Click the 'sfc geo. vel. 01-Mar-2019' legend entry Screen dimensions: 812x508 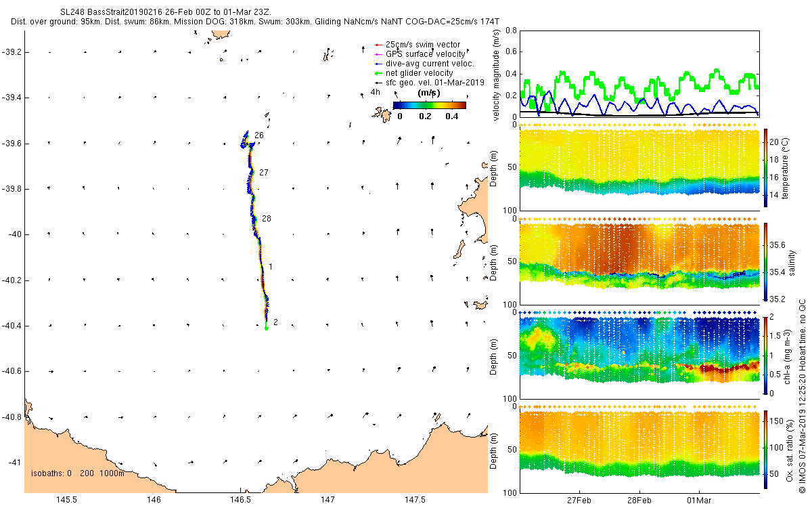coord(429,82)
